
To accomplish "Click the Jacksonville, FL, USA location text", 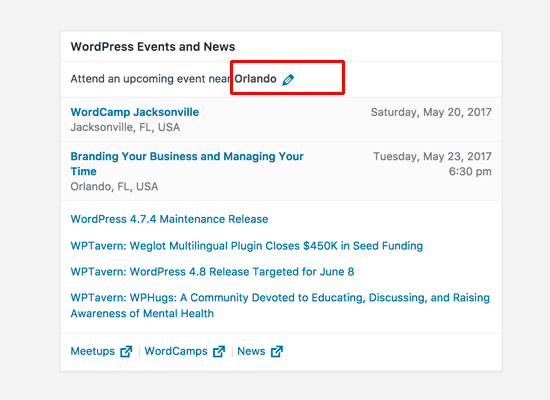I will pos(125,127).
